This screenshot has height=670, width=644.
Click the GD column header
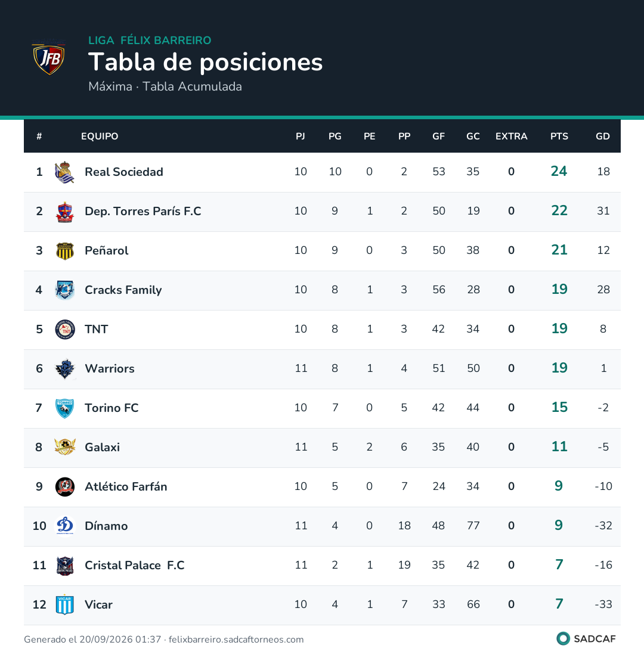(x=602, y=137)
